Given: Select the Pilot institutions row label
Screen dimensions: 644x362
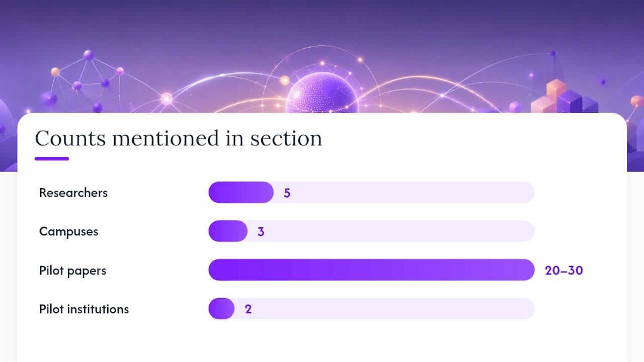Looking at the screenshot, I should tap(84, 309).
